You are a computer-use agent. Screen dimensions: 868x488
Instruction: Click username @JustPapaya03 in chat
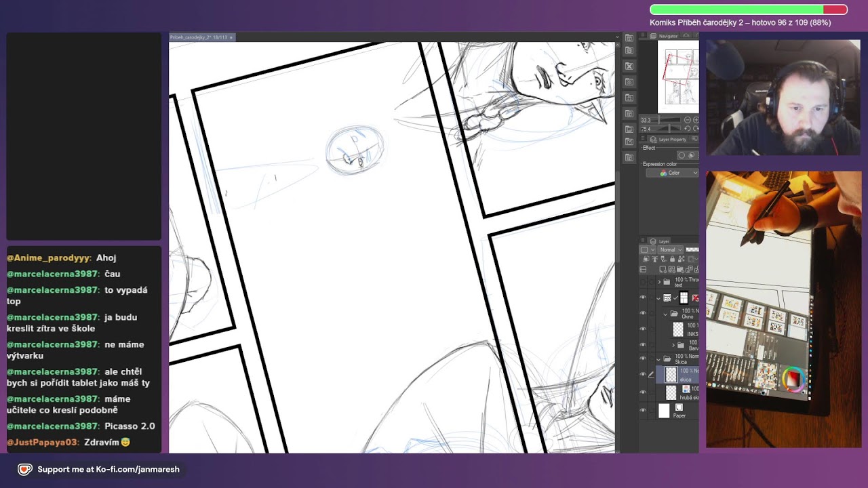click(x=43, y=442)
